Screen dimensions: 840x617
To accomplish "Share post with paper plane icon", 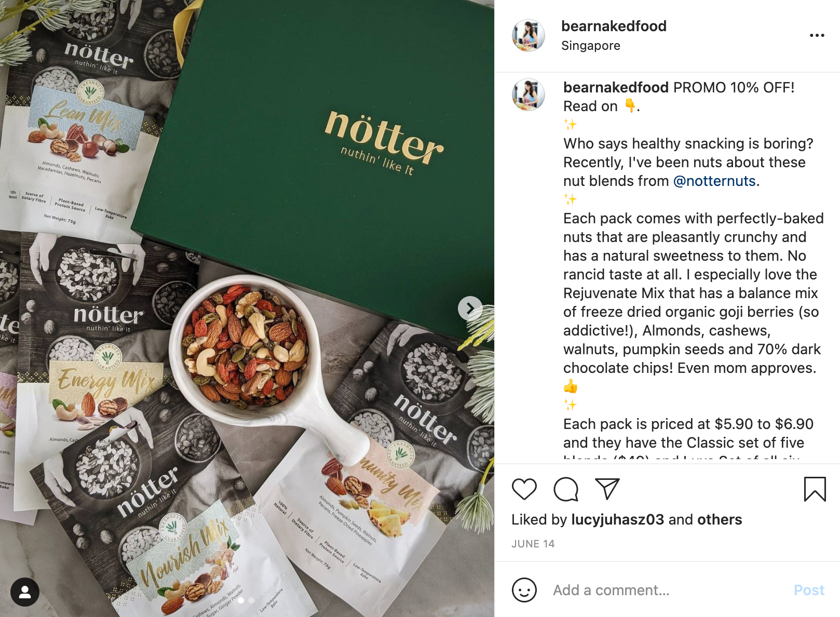I will pyautogui.click(x=607, y=489).
